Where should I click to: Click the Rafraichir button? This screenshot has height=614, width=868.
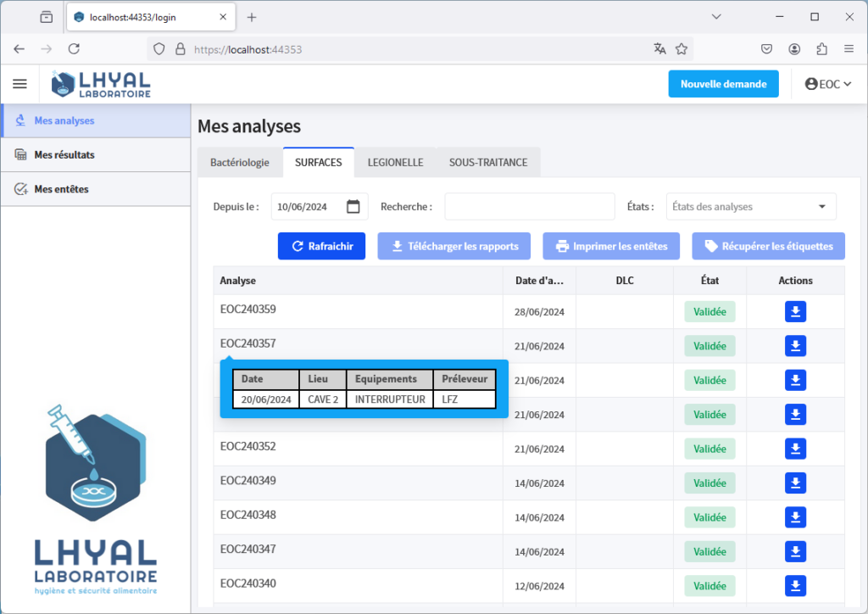pyautogui.click(x=321, y=247)
